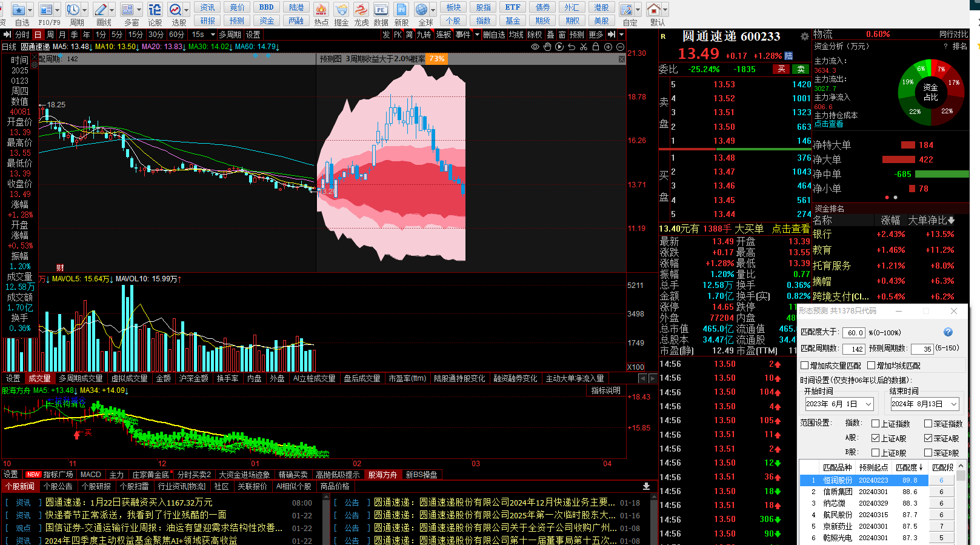This screenshot has width=980, height=545.
Task: Tick the 深证指数 checkbox
Action: pyautogui.click(x=928, y=424)
